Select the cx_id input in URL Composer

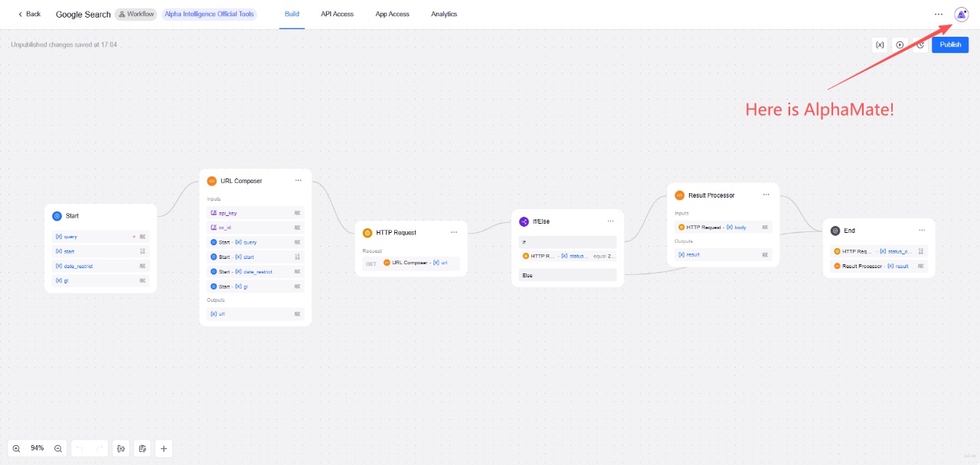tap(256, 228)
